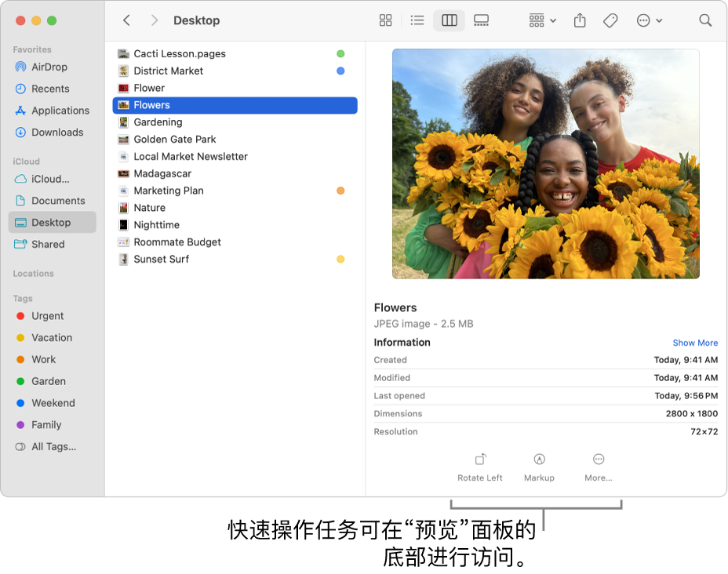Click the Share toolbar icon

point(580,20)
